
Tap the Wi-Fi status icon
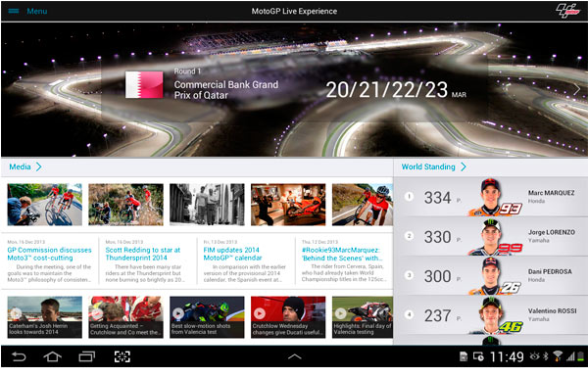(x=558, y=356)
